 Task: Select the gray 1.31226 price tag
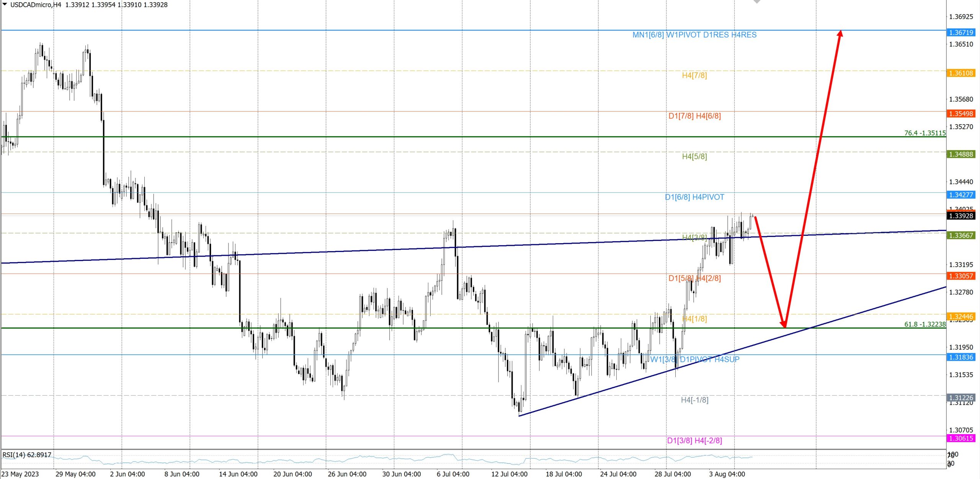click(961, 397)
